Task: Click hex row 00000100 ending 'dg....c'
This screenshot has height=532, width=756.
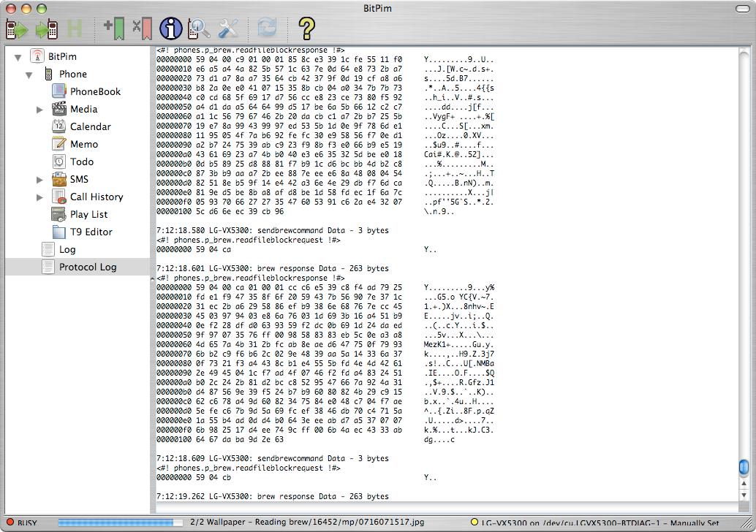Action: [305, 439]
